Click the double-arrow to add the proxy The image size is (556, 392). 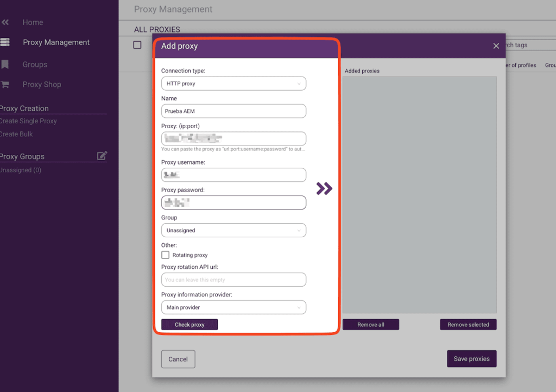324,188
